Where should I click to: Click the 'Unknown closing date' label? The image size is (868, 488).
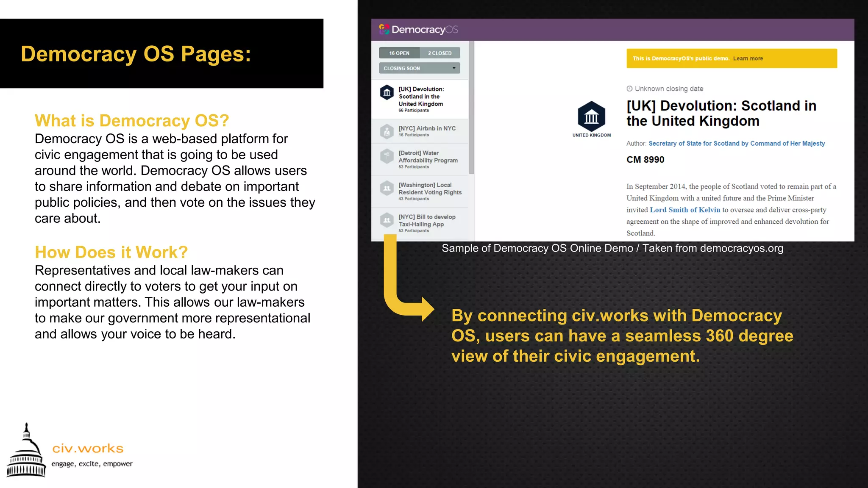(669, 89)
